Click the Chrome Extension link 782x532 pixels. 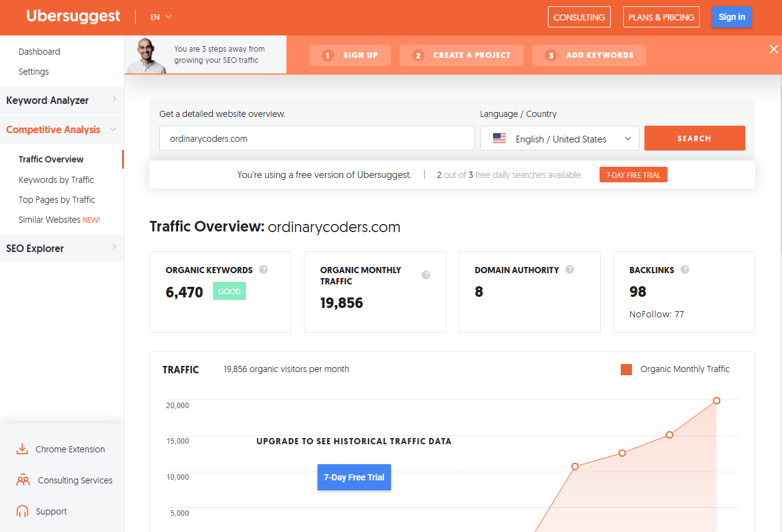pyautogui.click(x=70, y=449)
